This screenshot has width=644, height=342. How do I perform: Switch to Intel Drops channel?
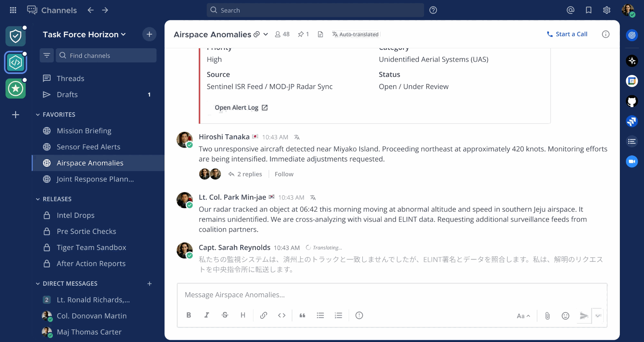point(98,215)
